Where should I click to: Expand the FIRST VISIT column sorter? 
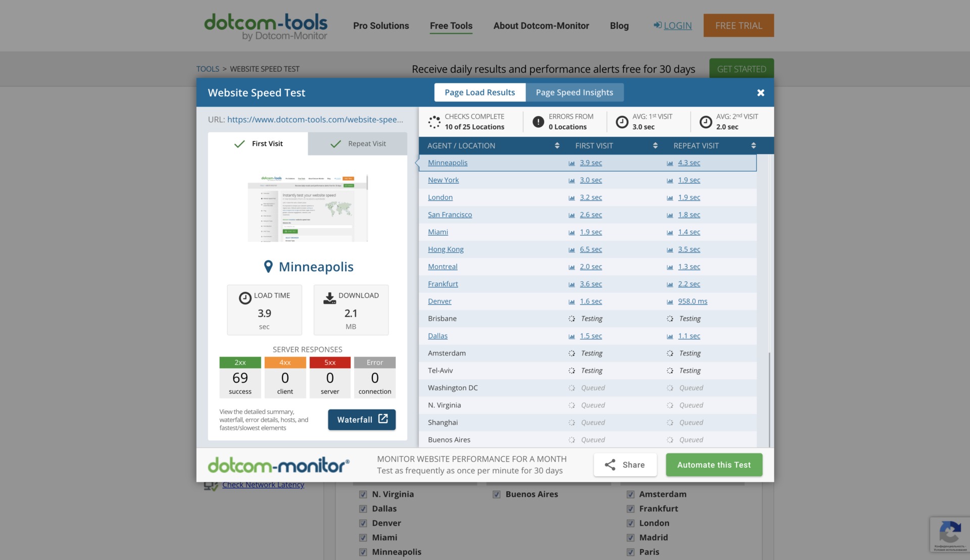(x=655, y=145)
